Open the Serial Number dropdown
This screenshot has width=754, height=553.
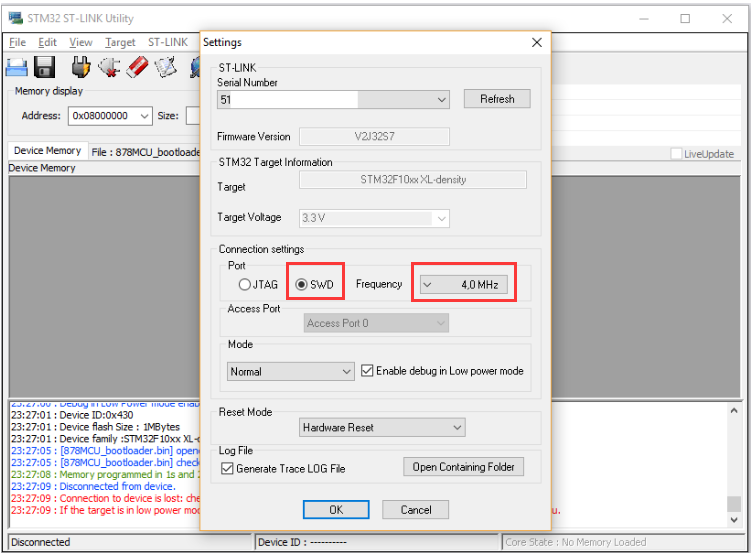point(442,100)
